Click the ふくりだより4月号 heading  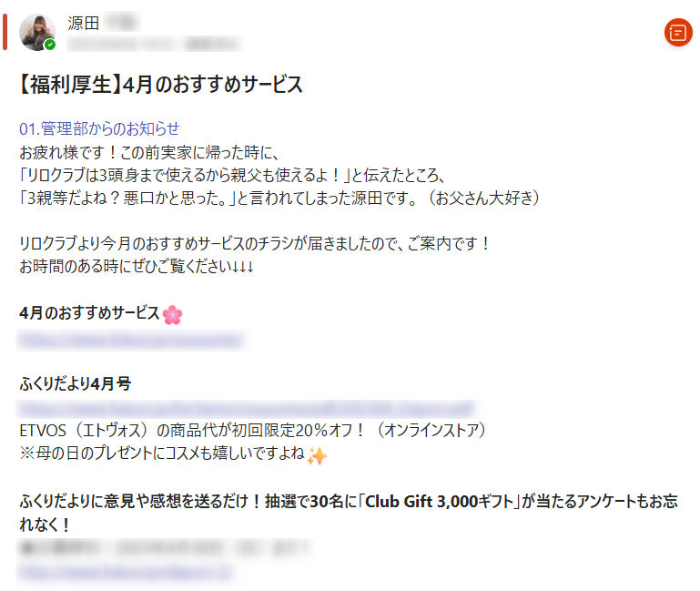click(x=76, y=383)
